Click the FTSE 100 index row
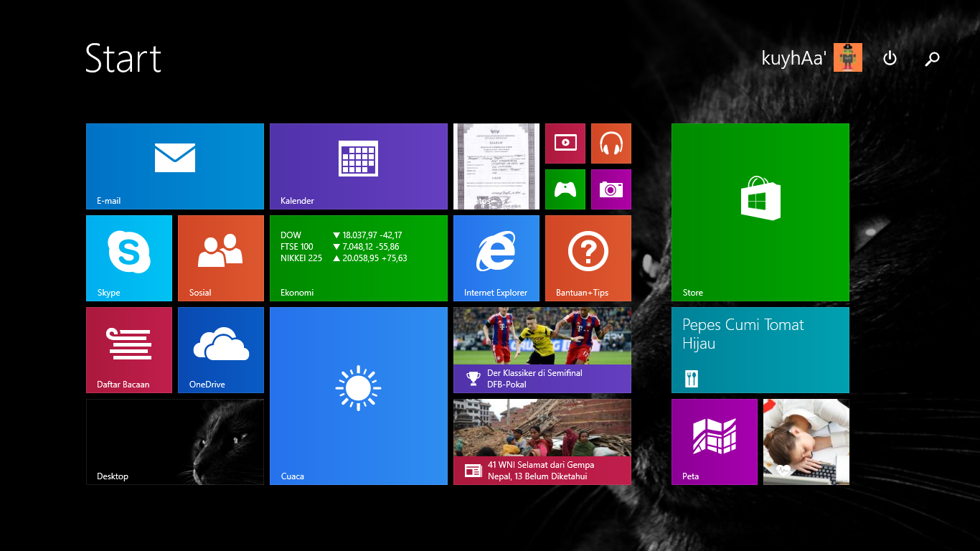Screen dimensions: 980x551 340,247
